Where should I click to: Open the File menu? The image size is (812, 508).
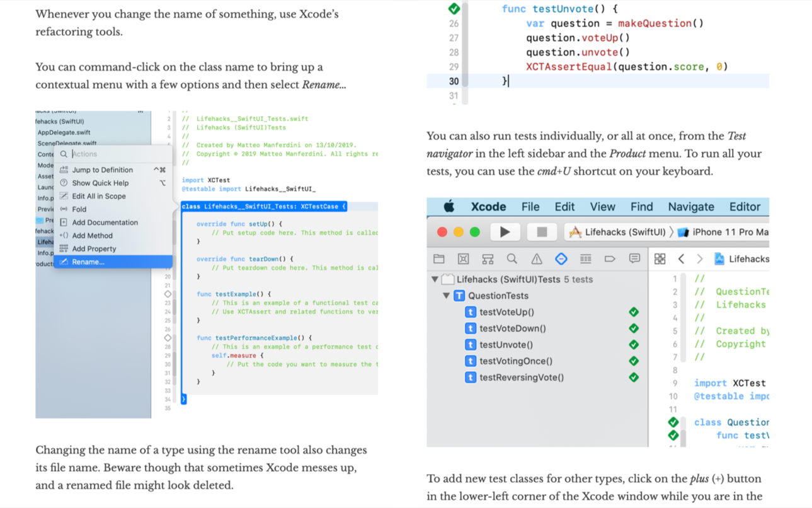[x=530, y=207]
